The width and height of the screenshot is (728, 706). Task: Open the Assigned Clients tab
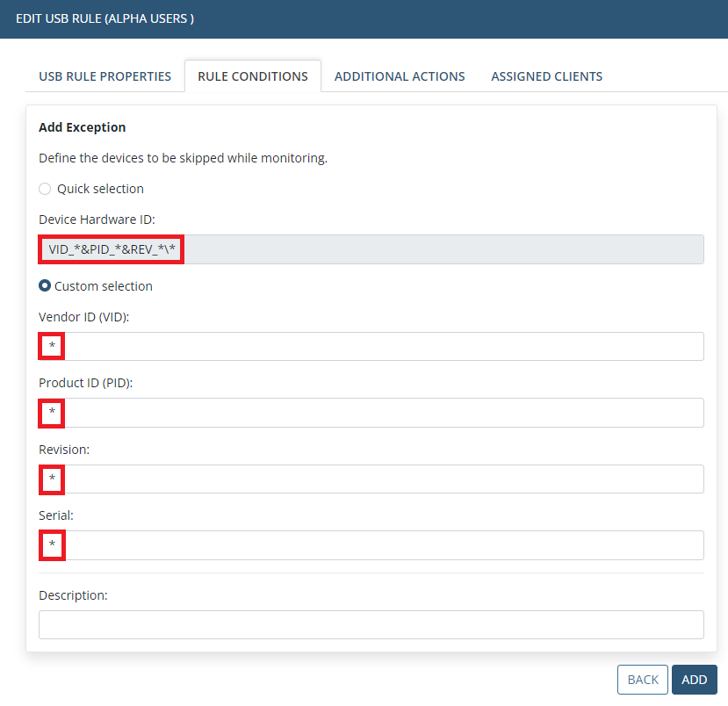pyautogui.click(x=546, y=76)
